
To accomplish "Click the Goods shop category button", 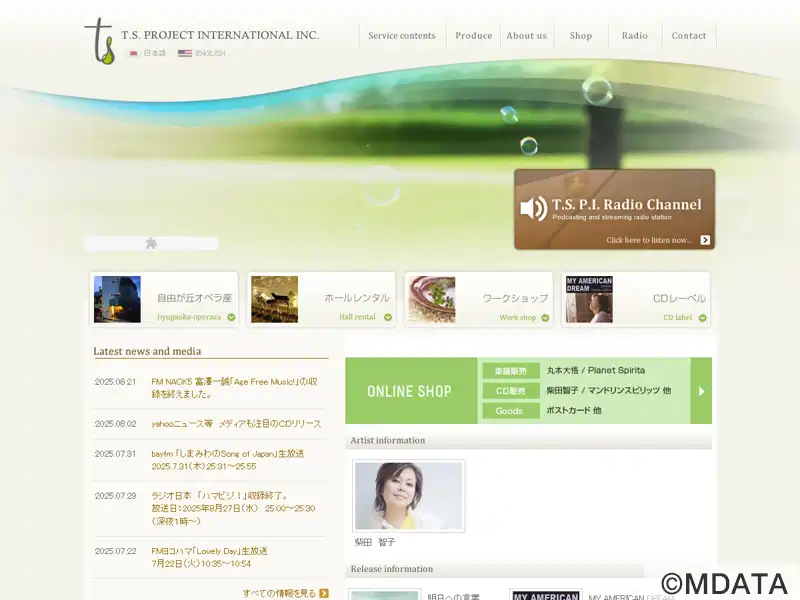I will pos(510,411).
